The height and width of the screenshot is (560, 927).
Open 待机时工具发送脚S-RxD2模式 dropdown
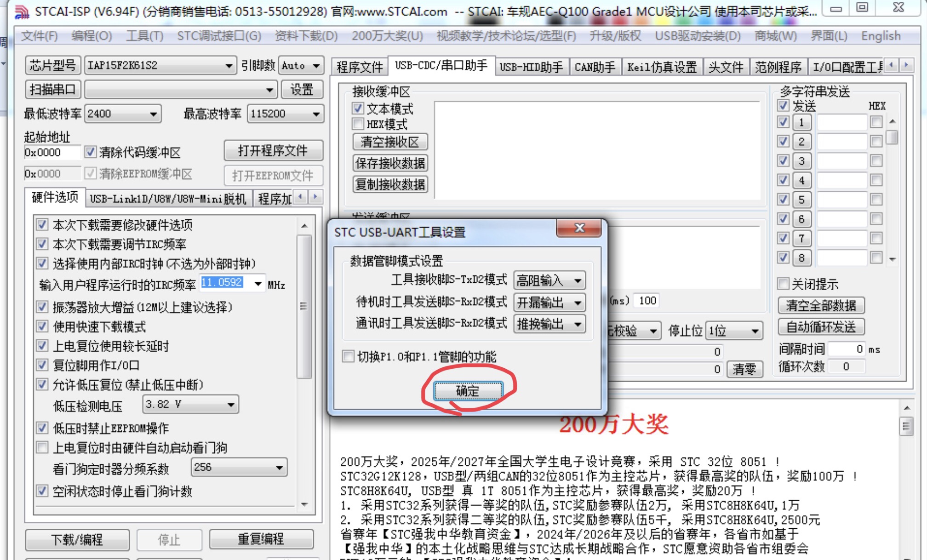549,302
